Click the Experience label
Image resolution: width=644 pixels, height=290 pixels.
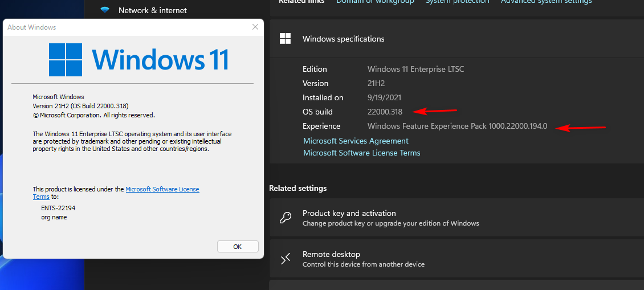coord(321,126)
